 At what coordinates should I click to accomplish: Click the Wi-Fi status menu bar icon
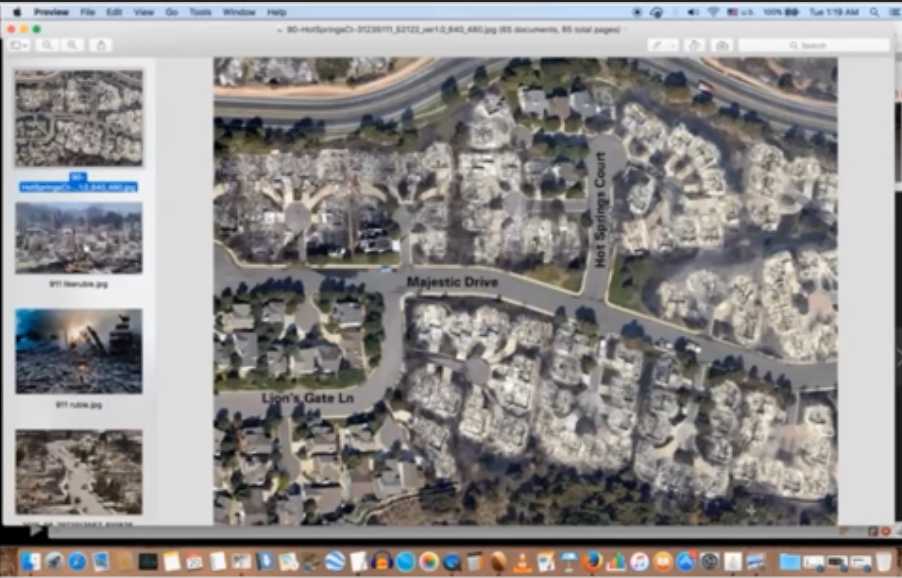point(713,12)
